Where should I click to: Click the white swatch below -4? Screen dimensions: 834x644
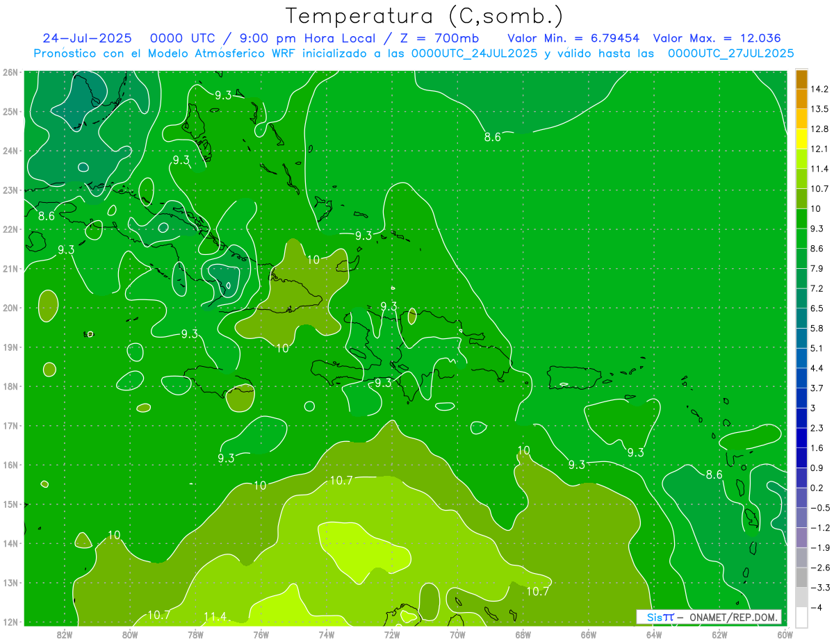(x=801, y=617)
